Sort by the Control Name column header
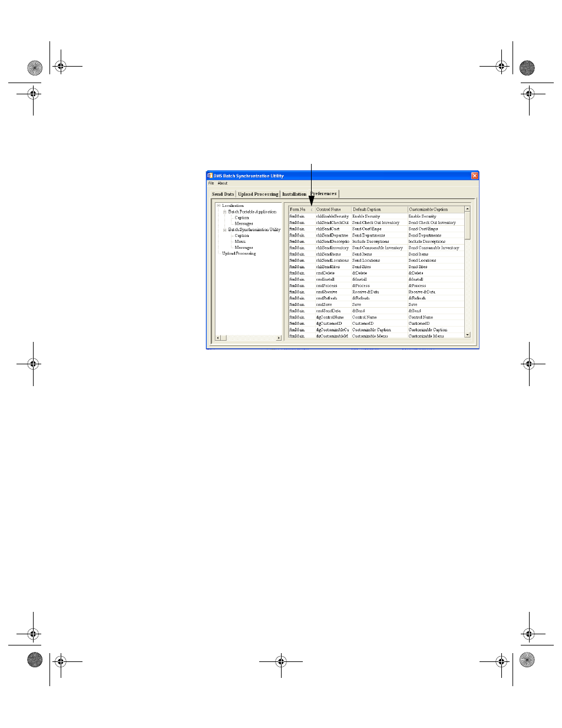This screenshot has width=562, height=728. [x=333, y=209]
